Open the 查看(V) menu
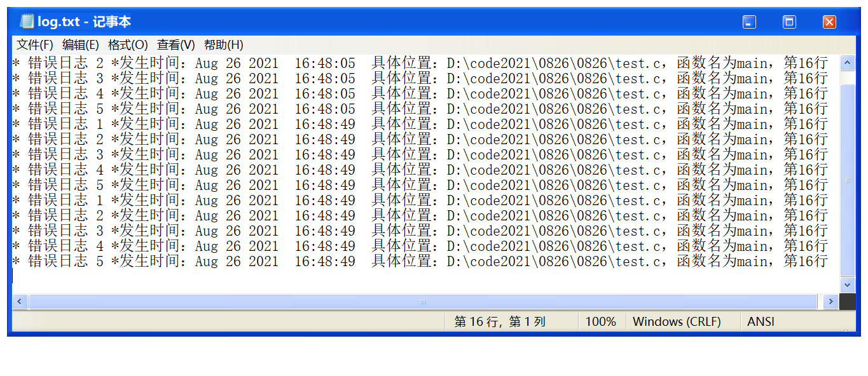Viewport: 868px width, 376px height. pyautogui.click(x=176, y=45)
